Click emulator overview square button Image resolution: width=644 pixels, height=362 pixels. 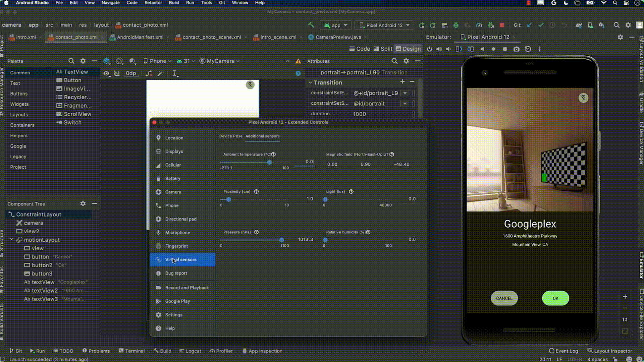point(505,49)
